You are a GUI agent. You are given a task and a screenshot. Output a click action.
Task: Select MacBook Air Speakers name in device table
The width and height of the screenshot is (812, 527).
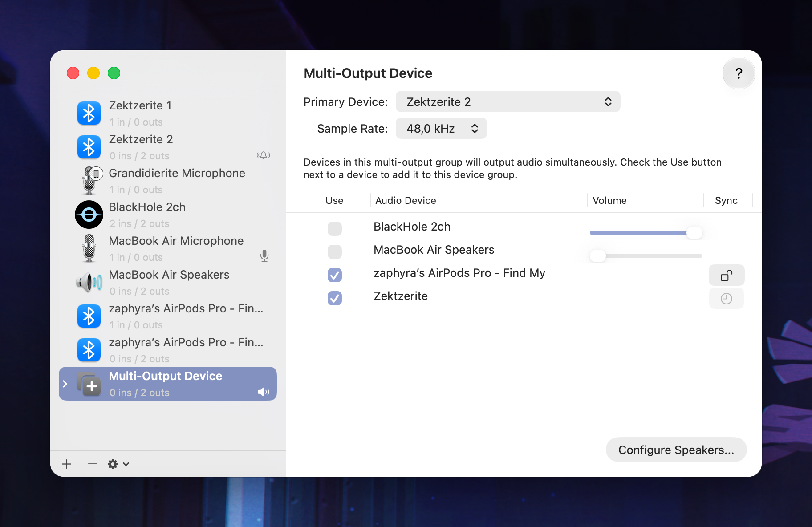[434, 250]
